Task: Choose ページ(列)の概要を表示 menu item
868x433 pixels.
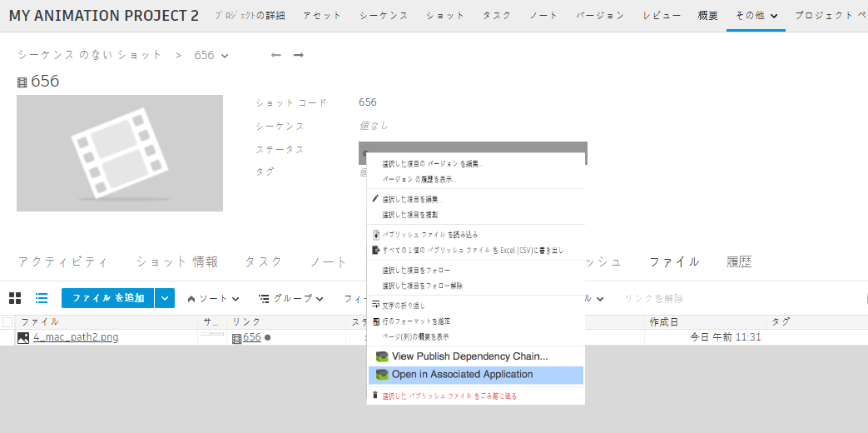Action: click(415, 336)
